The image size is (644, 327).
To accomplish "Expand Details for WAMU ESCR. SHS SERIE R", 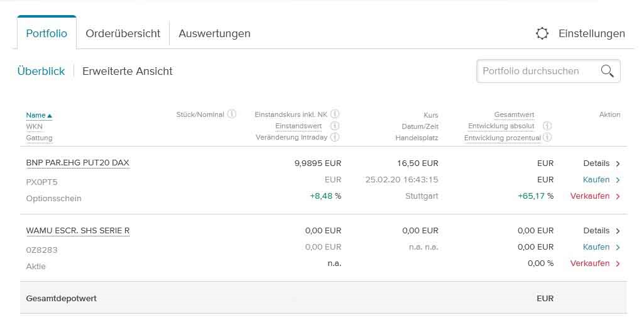I will tap(601, 231).
